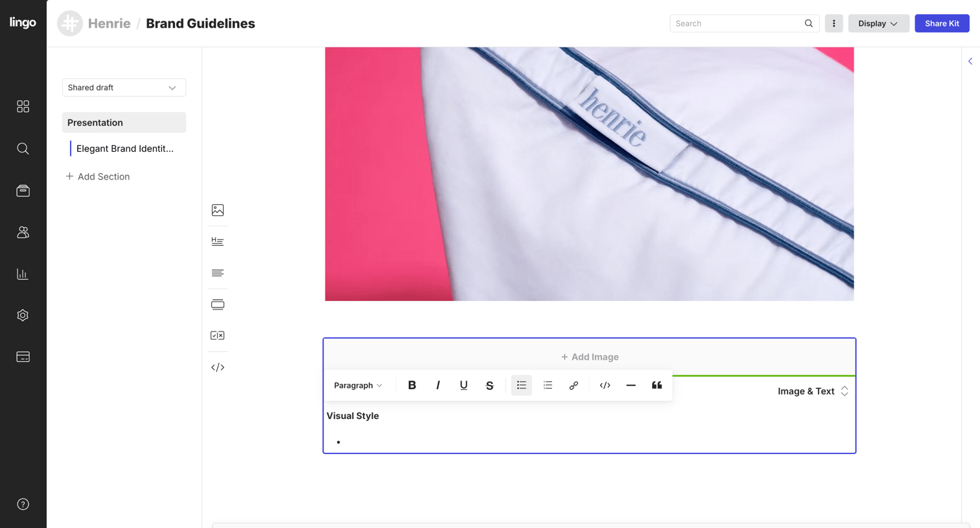
Task: Open the three-dot more options menu
Action: [x=834, y=23]
